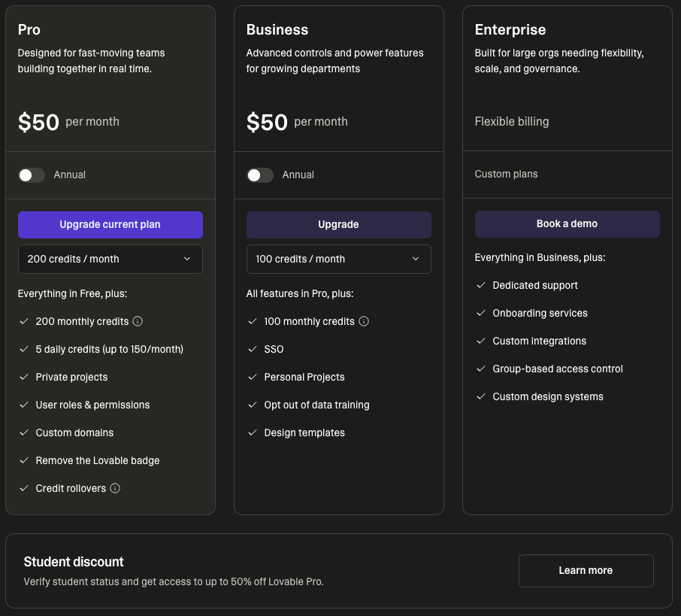Click info icon beside 100 monthly credits
681x616 pixels.
coord(364,321)
